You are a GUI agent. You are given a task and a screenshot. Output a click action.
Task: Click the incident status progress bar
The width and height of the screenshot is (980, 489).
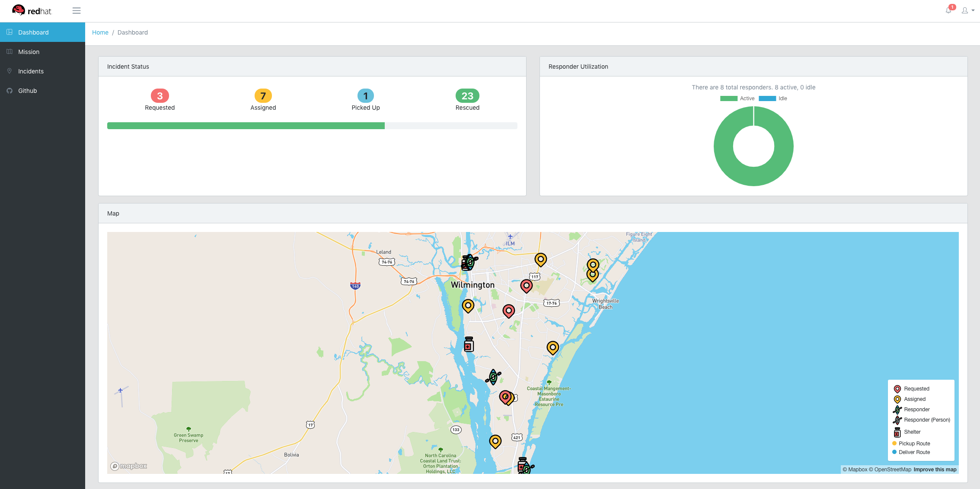tap(312, 126)
